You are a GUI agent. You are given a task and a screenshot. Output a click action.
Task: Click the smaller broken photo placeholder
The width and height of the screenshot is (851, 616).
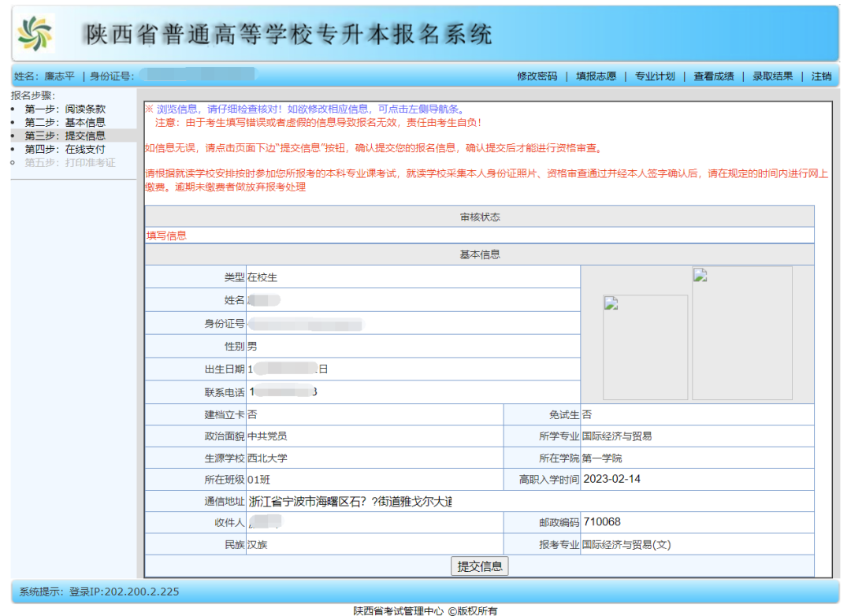pos(645,347)
